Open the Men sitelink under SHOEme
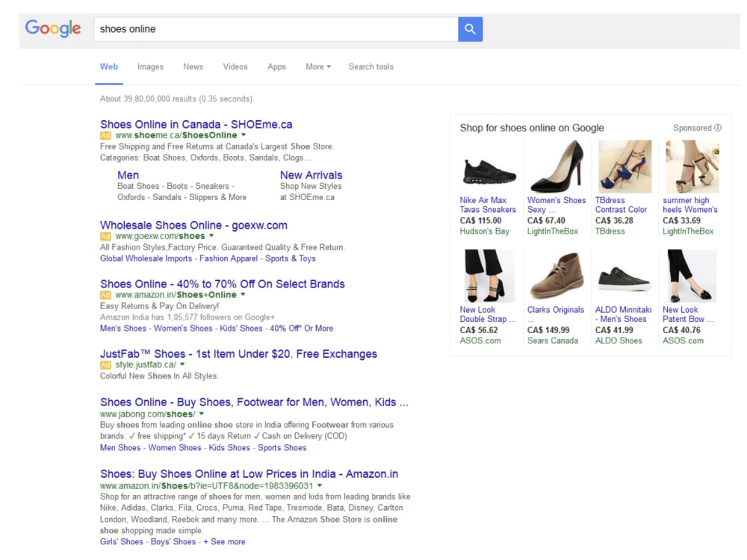The image size is (747, 560). [x=128, y=175]
